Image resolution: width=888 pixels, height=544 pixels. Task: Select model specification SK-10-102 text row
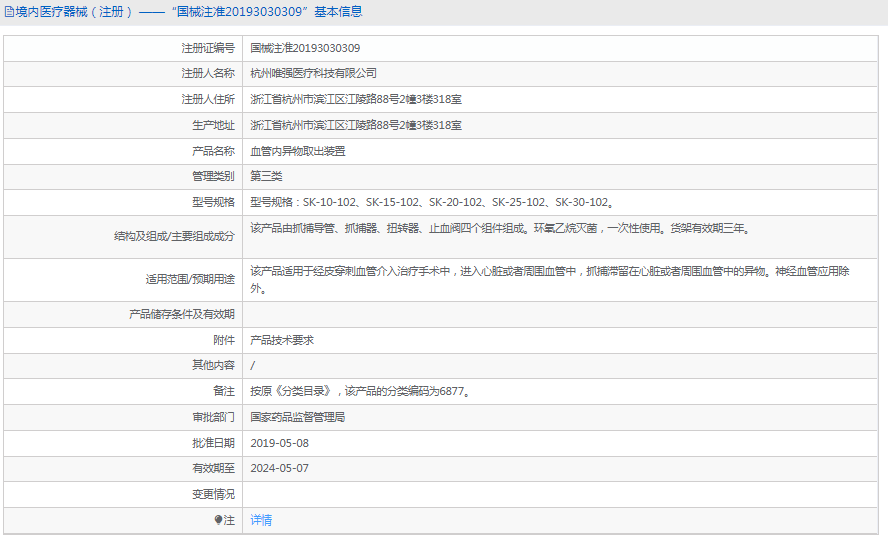[433, 202]
